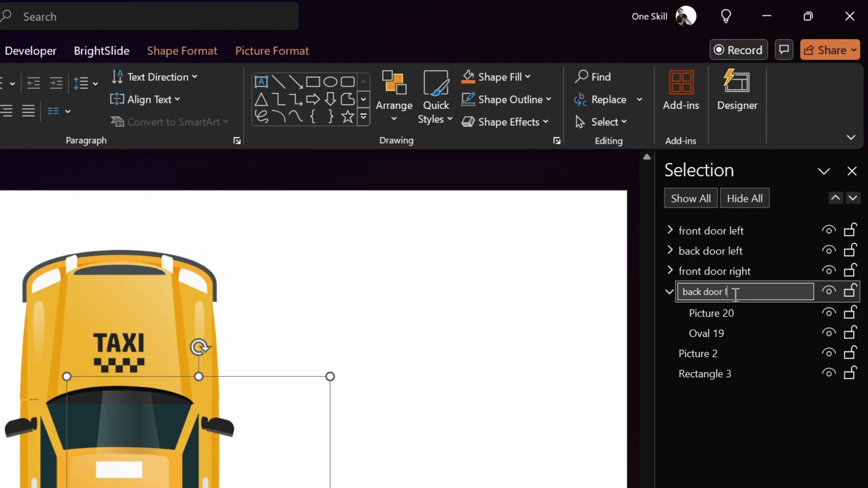Click the Shape Effects icon
The width and height of the screenshot is (868, 488).
(469, 122)
